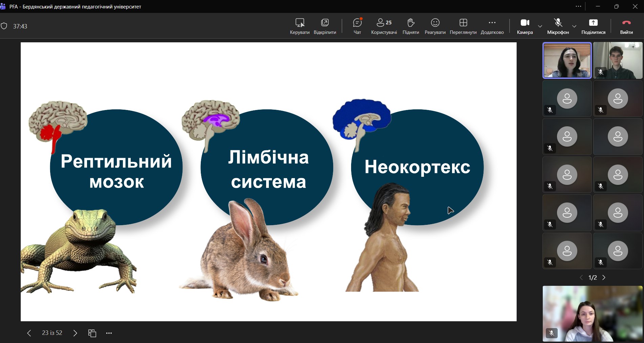
Task: Leave the meeting with Вийти
Action: (x=626, y=26)
